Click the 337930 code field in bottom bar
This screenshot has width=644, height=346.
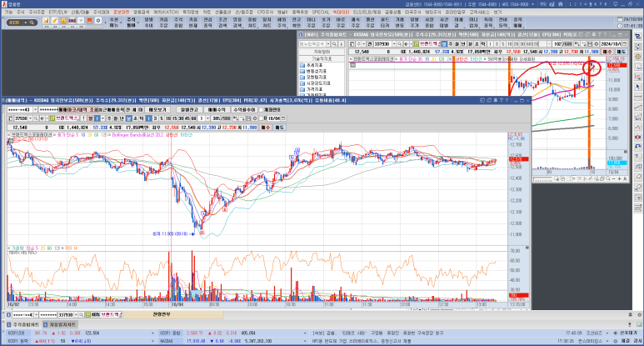coord(66,315)
